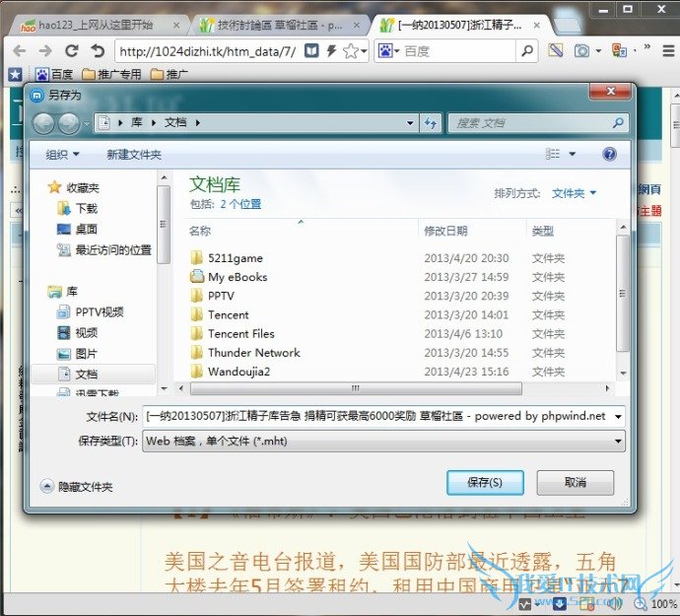Click the 保存(S) button
Viewport: 680px width, 616px height.
coord(485,482)
